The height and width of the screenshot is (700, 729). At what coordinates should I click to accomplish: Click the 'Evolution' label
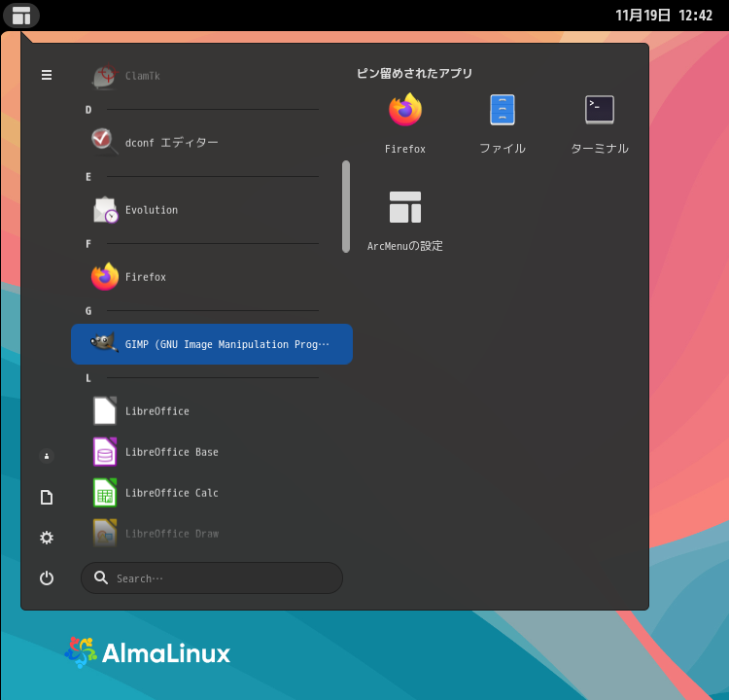tap(152, 210)
